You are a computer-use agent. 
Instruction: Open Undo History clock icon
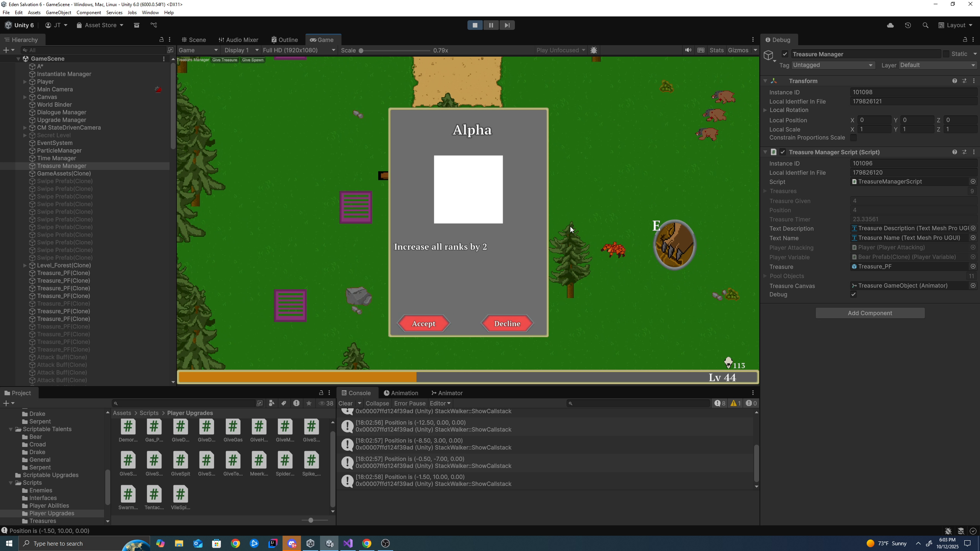(x=908, y=25)
